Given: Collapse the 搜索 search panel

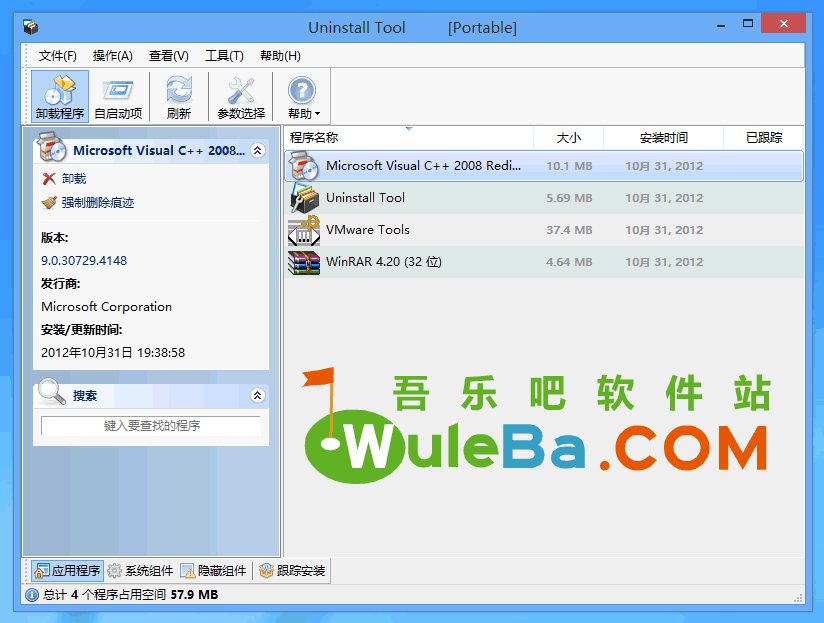Looking at the screenshot, I should pyautogui.click(x=258, y=396).
